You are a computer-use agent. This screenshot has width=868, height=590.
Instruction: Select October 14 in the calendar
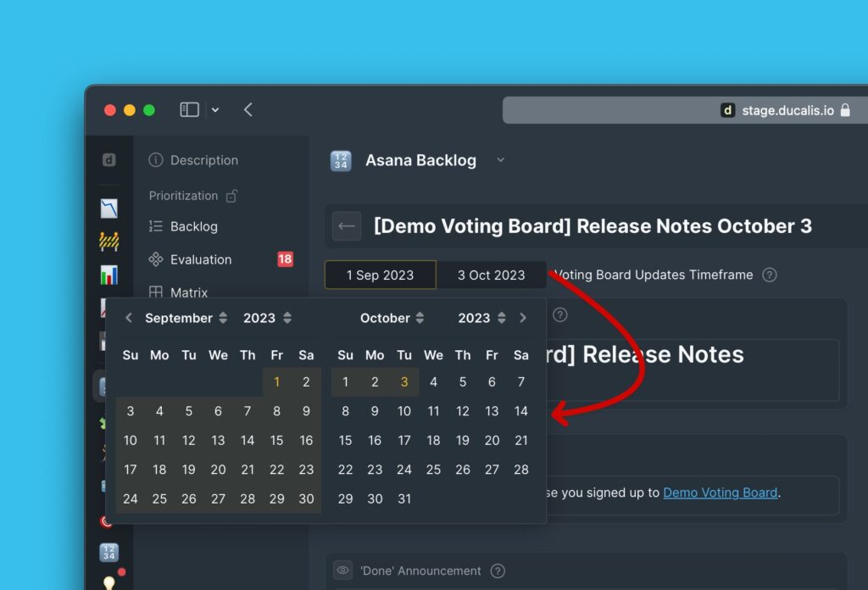click(520, 411)
